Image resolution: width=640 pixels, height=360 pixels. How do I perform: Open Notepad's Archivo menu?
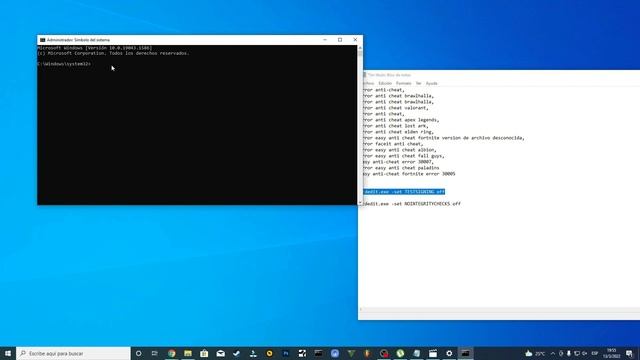pos(368,83)
